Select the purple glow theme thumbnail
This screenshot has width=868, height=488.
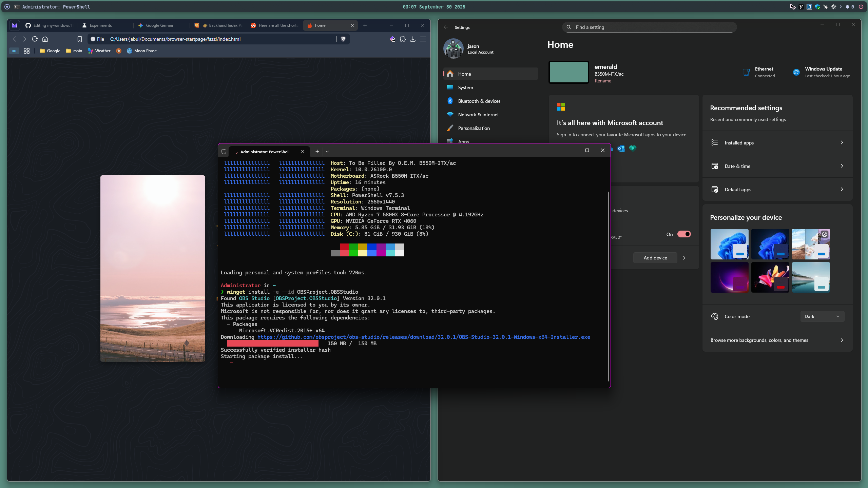pyautogui.click(x=729, y=277)
